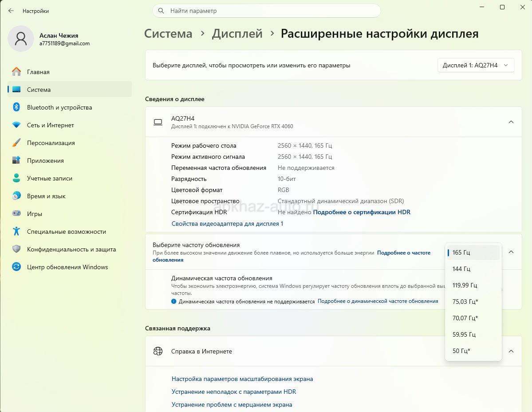Open Игры settings page
532x412 pixels.
pyautogui.click(x=70, y=214)
